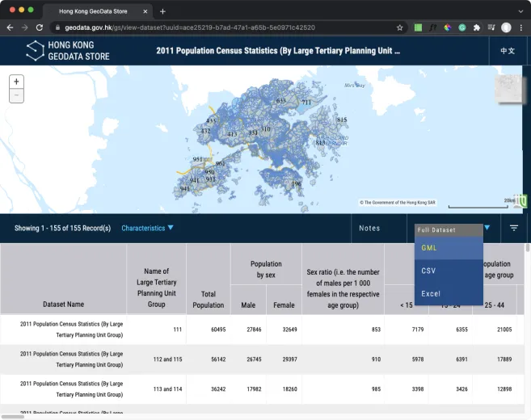The image size is (531, 420).
Task: Bookmark this page with the star icon
Action: point(399,27)
